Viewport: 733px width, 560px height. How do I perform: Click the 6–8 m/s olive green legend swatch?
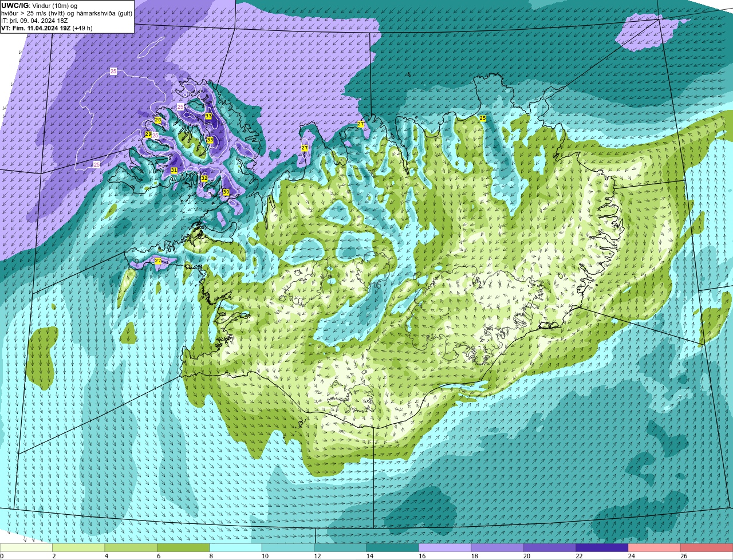[x=184, y=547]
